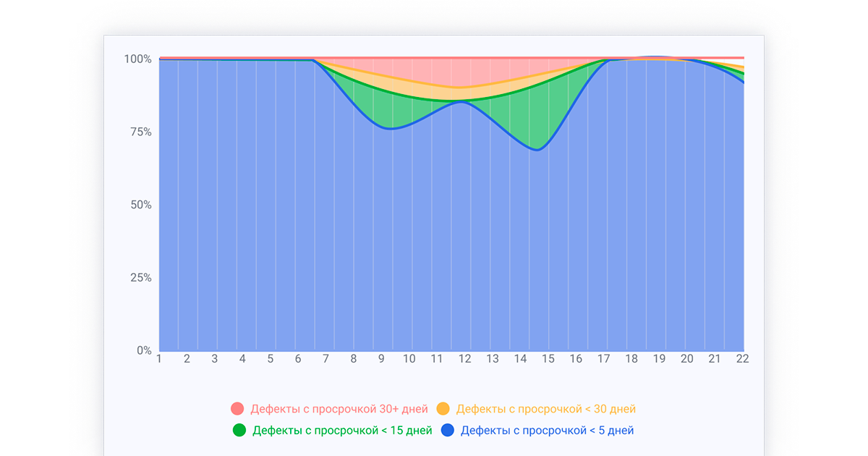The image size is (868, 456).
Task: Click the green legend circle marker
Action: point(239,430)
